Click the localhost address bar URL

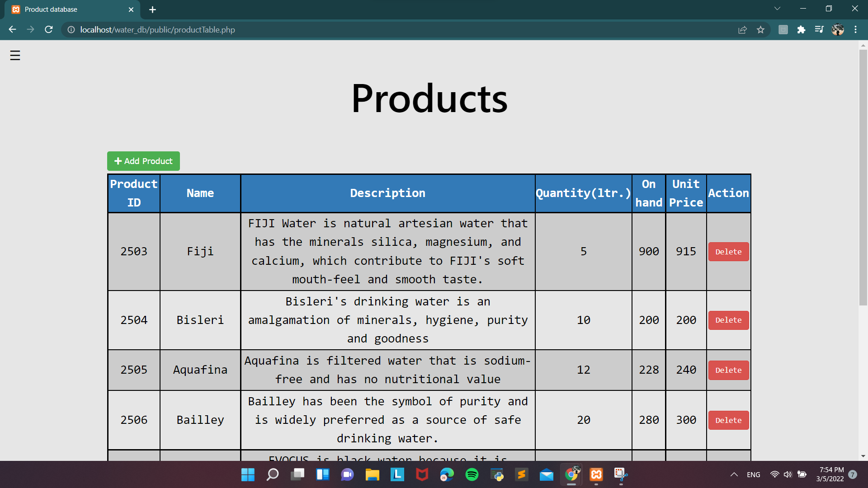click(157, 29)
